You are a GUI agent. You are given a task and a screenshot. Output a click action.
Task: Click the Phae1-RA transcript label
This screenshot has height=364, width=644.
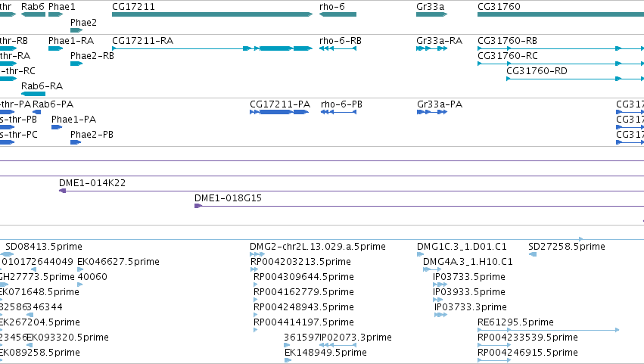pos(71,41)
